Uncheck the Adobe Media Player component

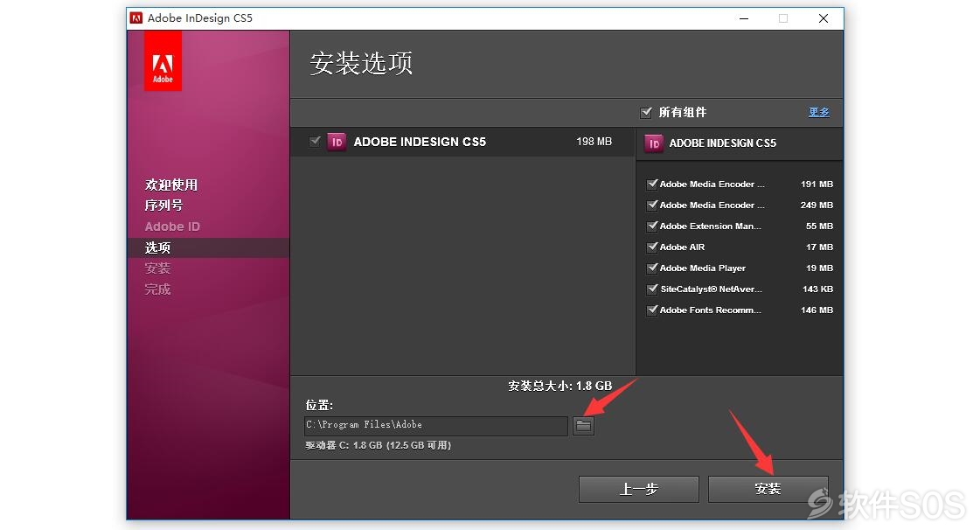652,268
